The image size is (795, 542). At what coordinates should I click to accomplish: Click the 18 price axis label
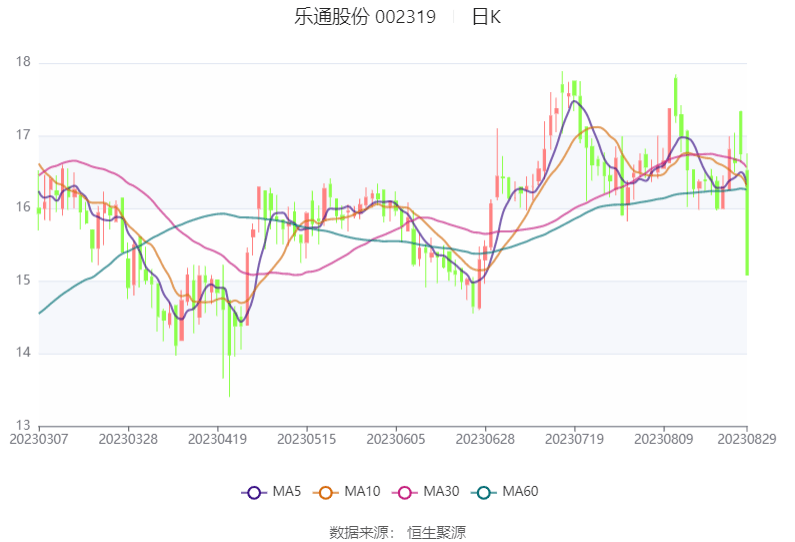click(x=24, y=62)
